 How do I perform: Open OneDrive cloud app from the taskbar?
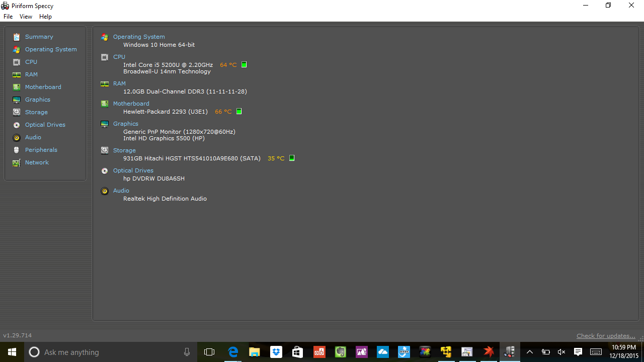point(383,352)
